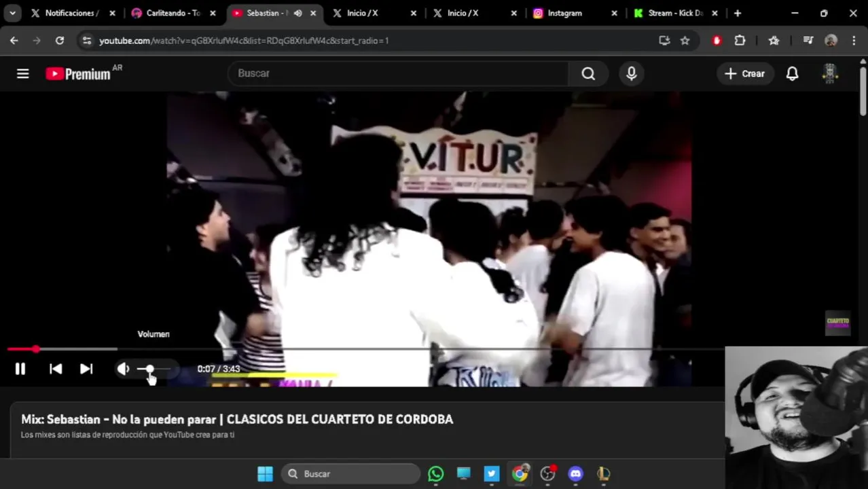This screenshot has height=489, width=868.
Task: Go back in browser history
Action: [x=14, y=41]
